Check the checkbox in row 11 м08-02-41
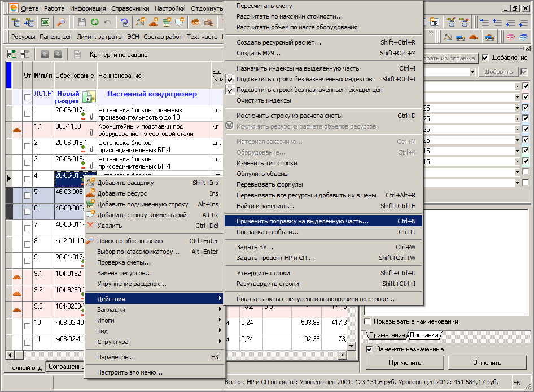Screen dimensions: 534x392 pyautogui.click(x=27, y=342)
